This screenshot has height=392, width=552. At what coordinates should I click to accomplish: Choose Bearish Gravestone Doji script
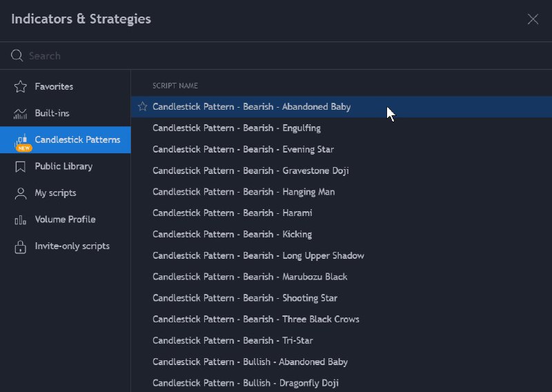(342, 170)
